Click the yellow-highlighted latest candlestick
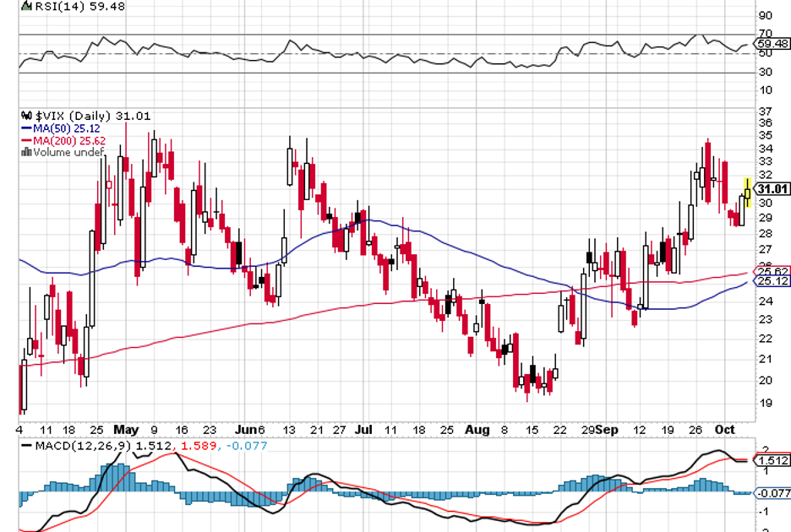 pyautogui.click(x=747, y=192)
